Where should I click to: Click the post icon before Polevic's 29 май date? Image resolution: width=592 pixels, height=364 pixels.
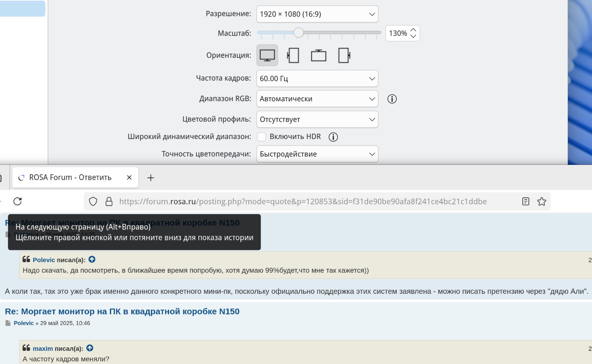[7, 323]
